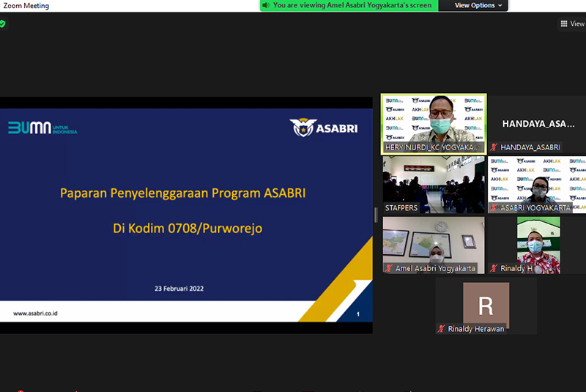
Task: Click the text Di Kodim 0708/Purworejo
Action: point(188,229)
